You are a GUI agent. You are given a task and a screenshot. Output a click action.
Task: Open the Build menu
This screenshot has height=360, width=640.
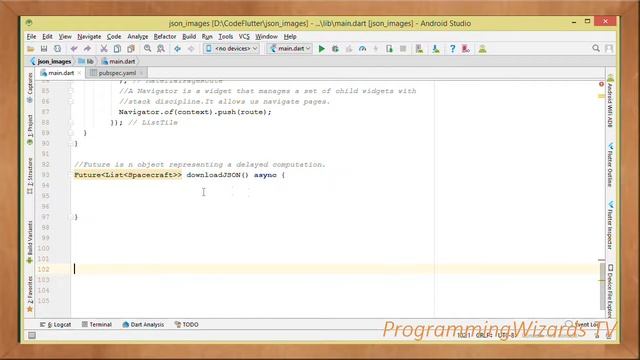coord(189,36)
